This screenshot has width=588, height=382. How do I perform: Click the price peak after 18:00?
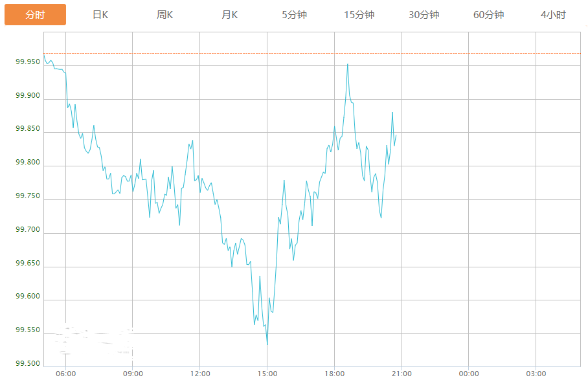pos(348,64)
